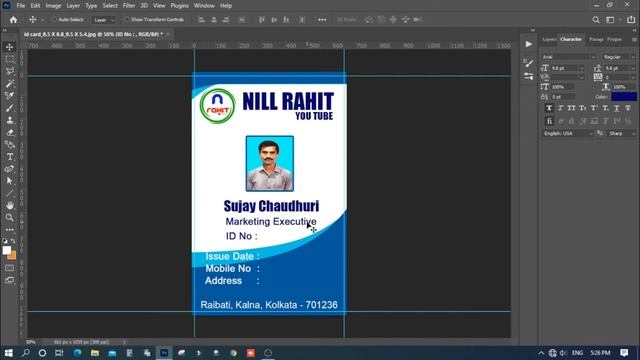Click the text Color swatch in Character panel
This screenshot has height=360, width=640.
tap(624, 97)
